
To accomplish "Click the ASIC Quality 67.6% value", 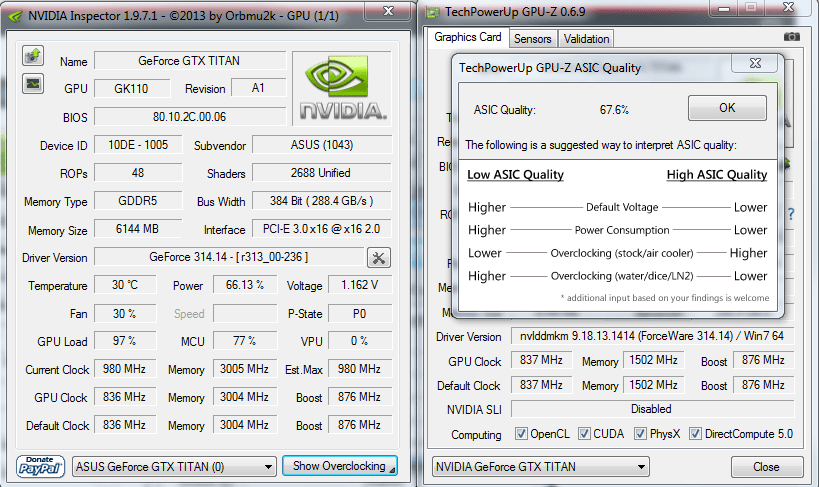I will click(614, 110).
